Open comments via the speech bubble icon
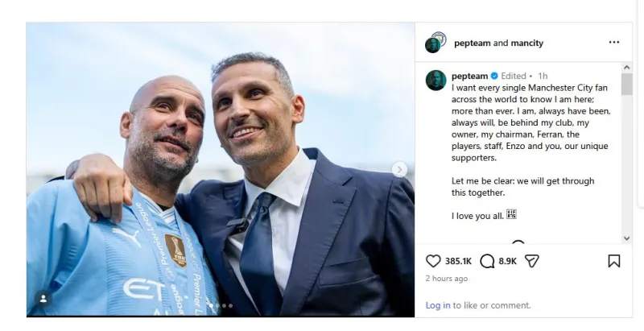The image size is (644, 331). [487, 261]
